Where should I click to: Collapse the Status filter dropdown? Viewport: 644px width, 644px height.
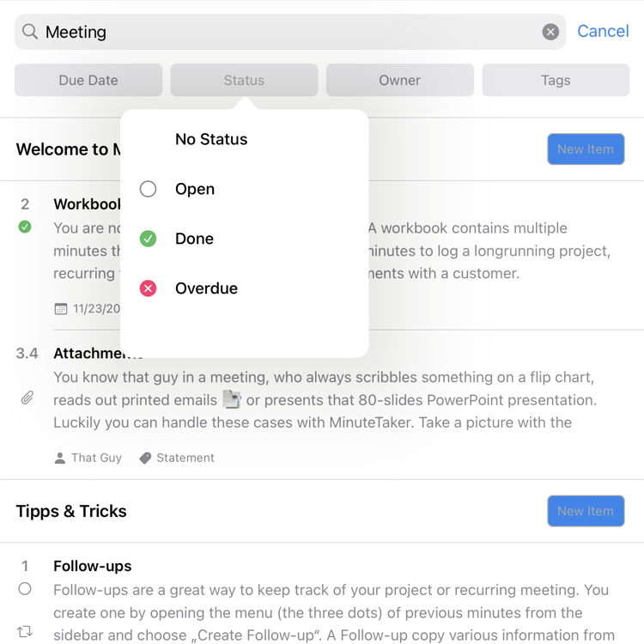[244, 80]
